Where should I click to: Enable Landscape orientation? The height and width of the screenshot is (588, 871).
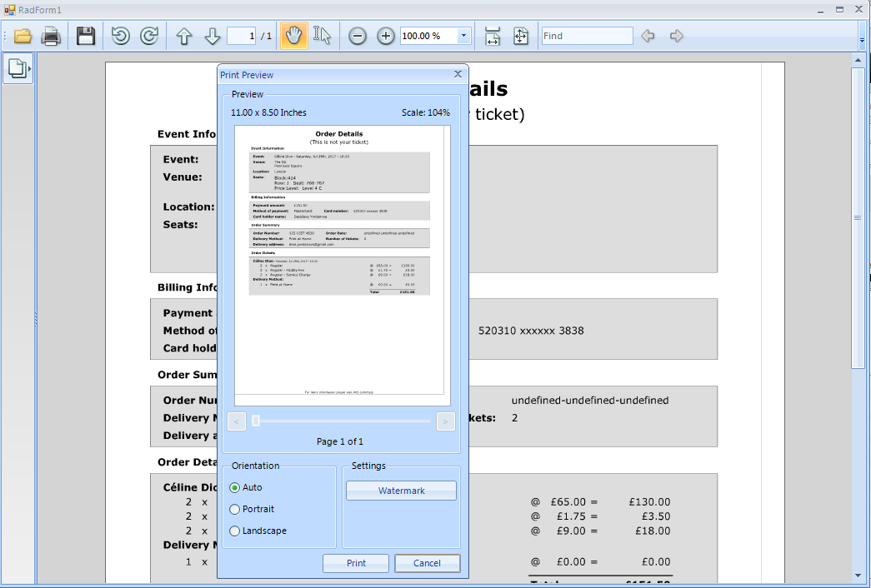(x=234, y=531)
